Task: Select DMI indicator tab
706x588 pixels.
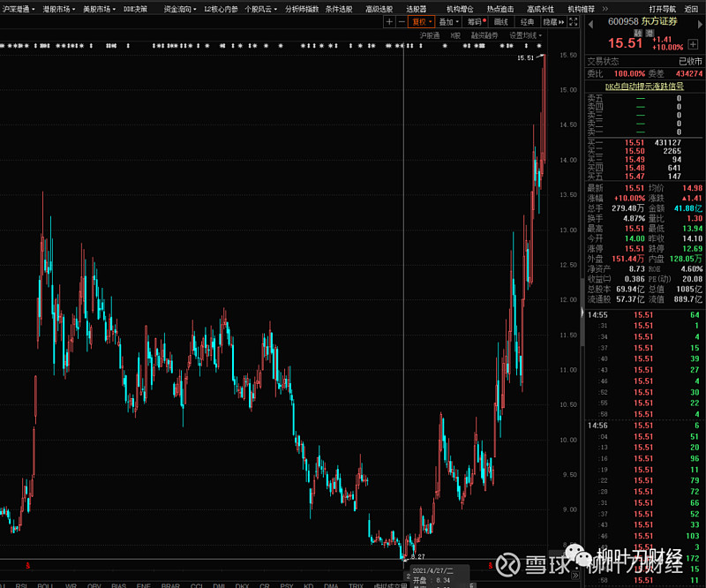Action: 219,585
